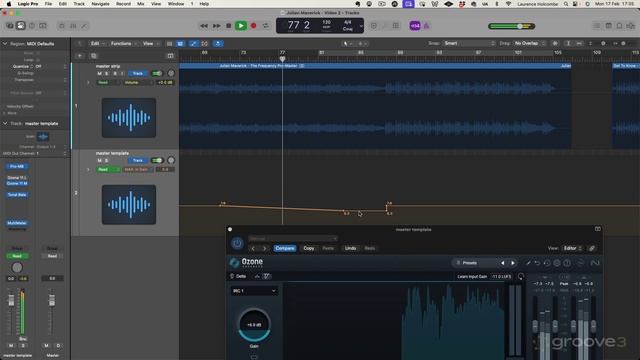Open Smart Controls from the control bar
The image size is (640, 360).
coord(62,26)
